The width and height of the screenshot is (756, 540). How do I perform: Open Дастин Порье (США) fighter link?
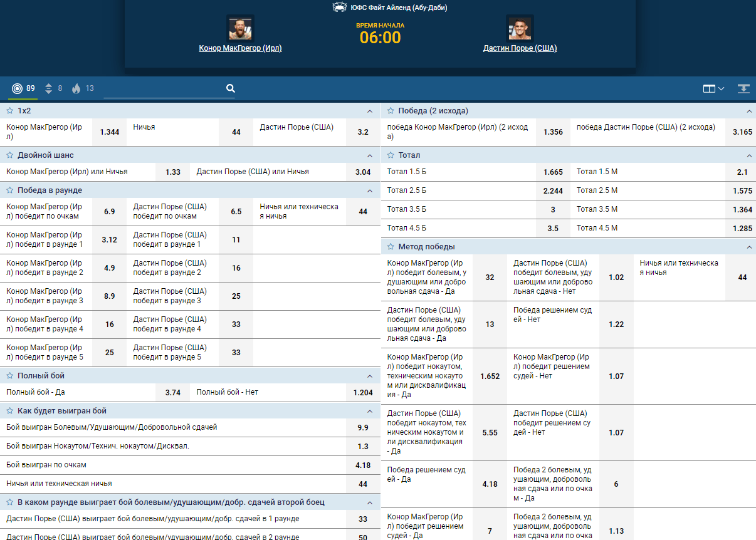[x=520, y=48]
